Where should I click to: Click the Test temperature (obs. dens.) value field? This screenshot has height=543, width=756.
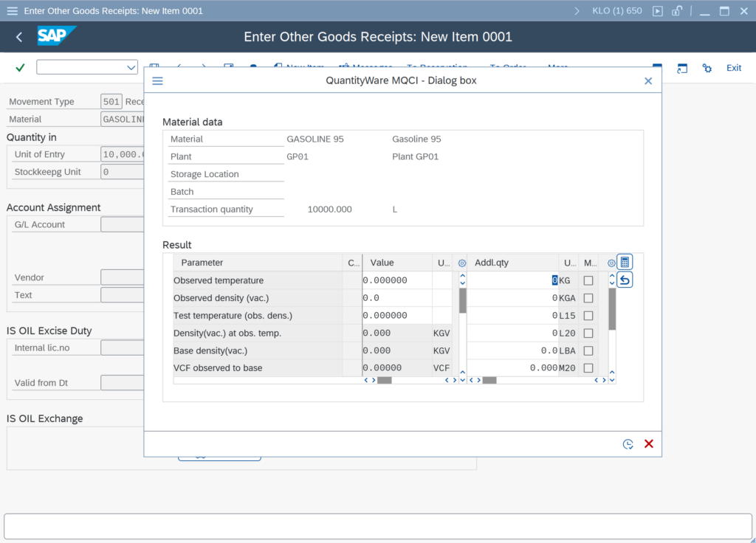[x=397, y=316]
